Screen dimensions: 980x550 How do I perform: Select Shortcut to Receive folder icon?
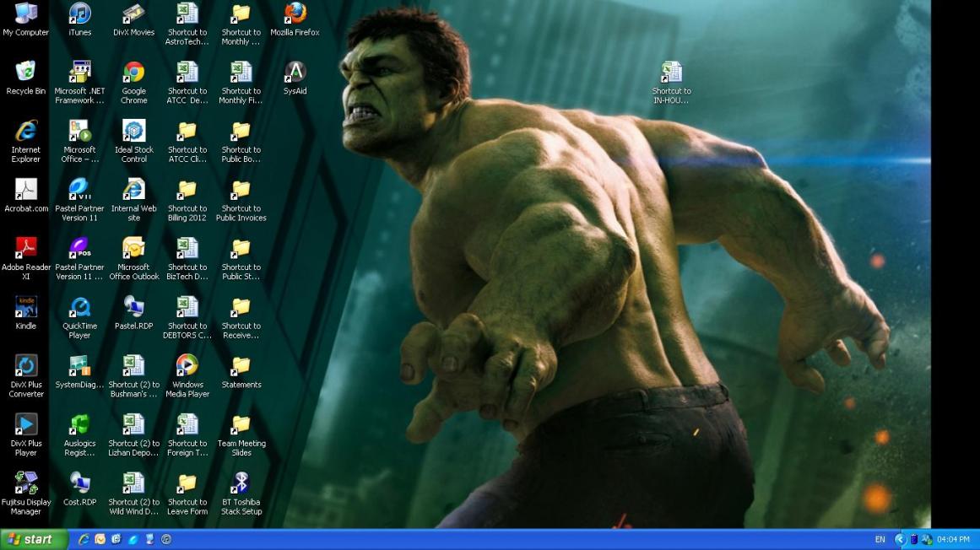pos(241,306)
